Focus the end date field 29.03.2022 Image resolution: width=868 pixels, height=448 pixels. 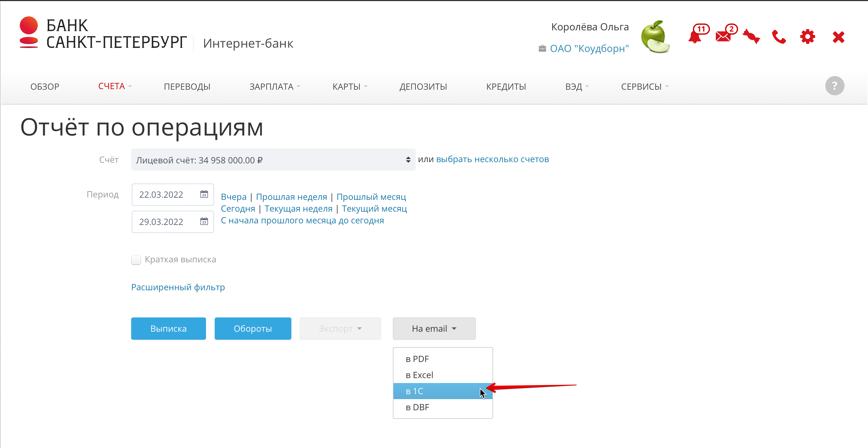173,222
